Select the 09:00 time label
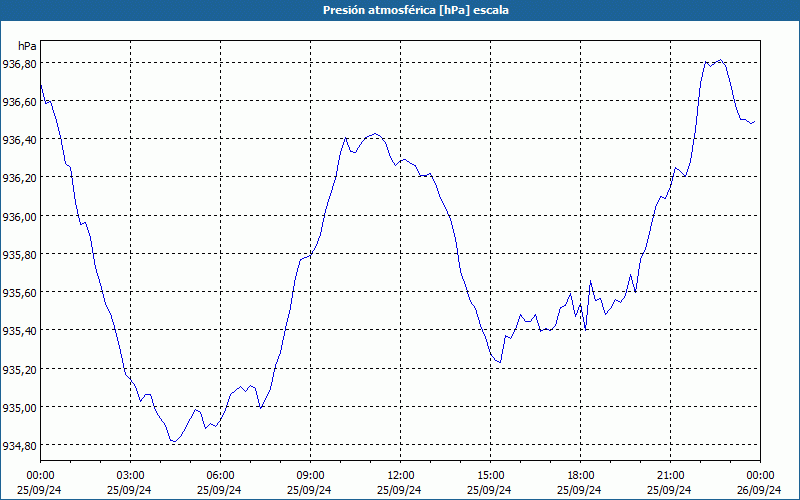 [310, 476]
